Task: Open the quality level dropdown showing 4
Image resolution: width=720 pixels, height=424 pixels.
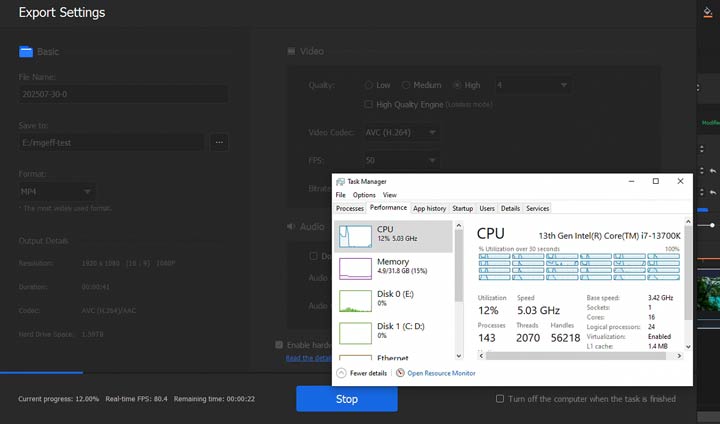Action: 532,85
